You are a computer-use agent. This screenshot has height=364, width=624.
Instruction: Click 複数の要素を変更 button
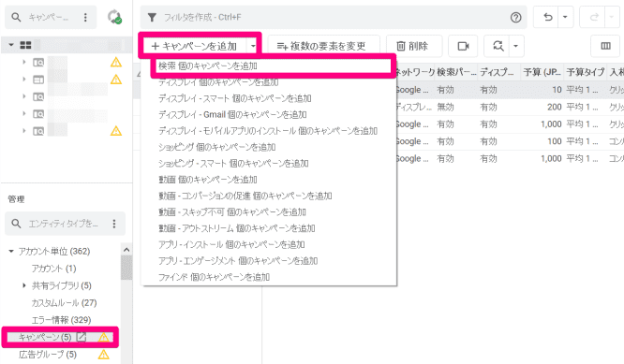pyautogui.click(x=324, y=46)
